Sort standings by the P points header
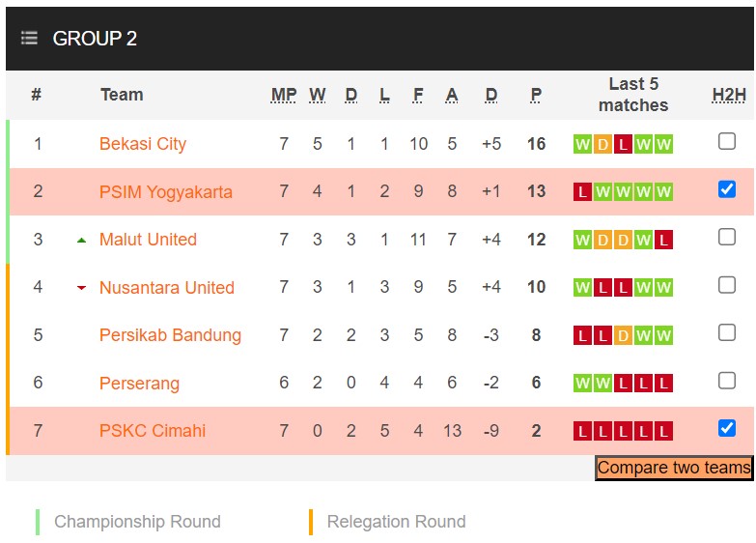The height and width of the screenshot is (543, 756). pyautogui.click(x=536, y=95)
